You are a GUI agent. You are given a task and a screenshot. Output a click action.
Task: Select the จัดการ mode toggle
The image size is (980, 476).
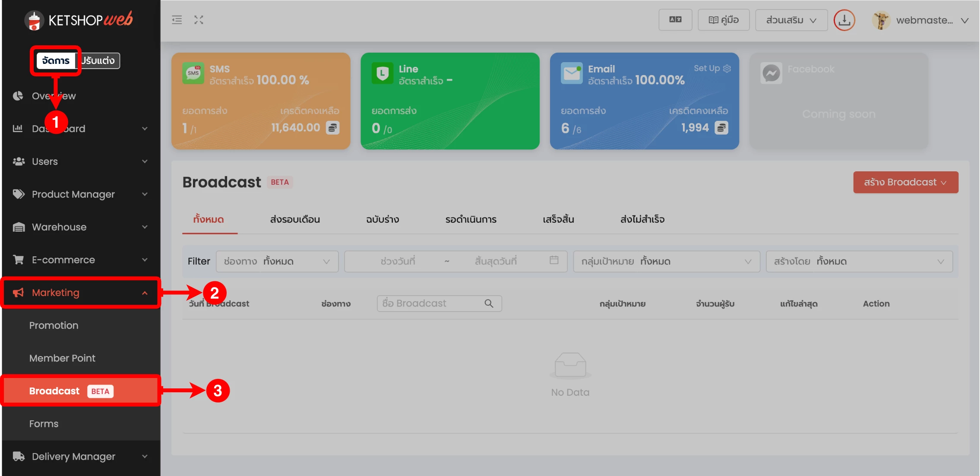click(56, 60)
